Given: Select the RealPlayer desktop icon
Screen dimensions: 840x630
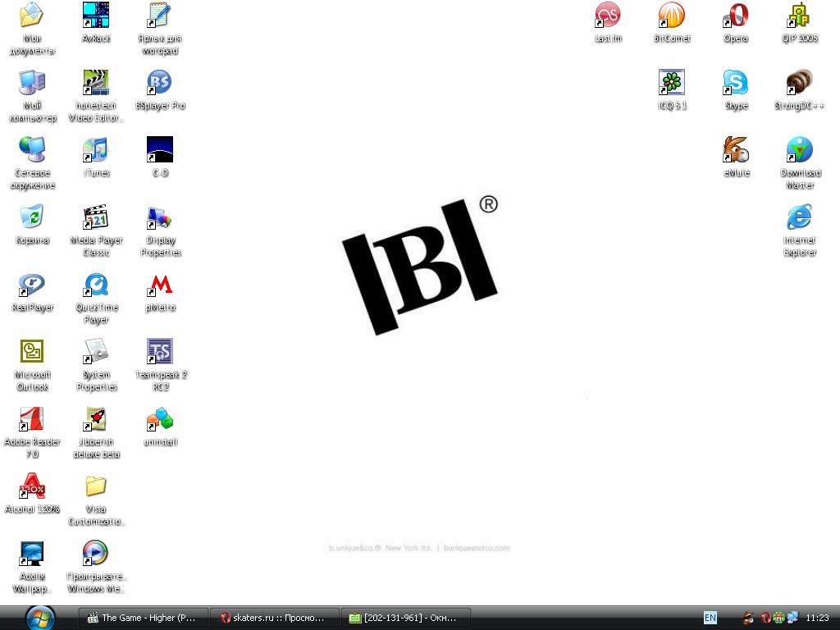Looking at the screenshot, I should pos(32,285).
